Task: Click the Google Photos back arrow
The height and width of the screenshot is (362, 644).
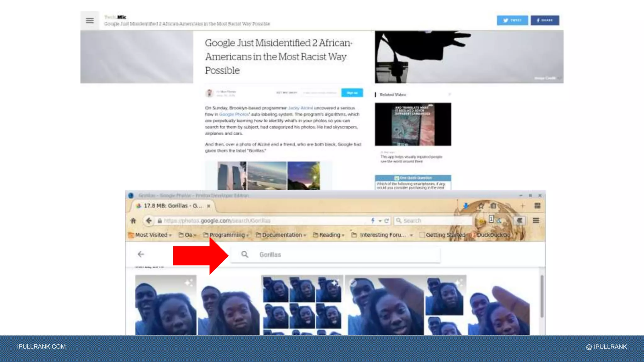Action: pos(141,254)
